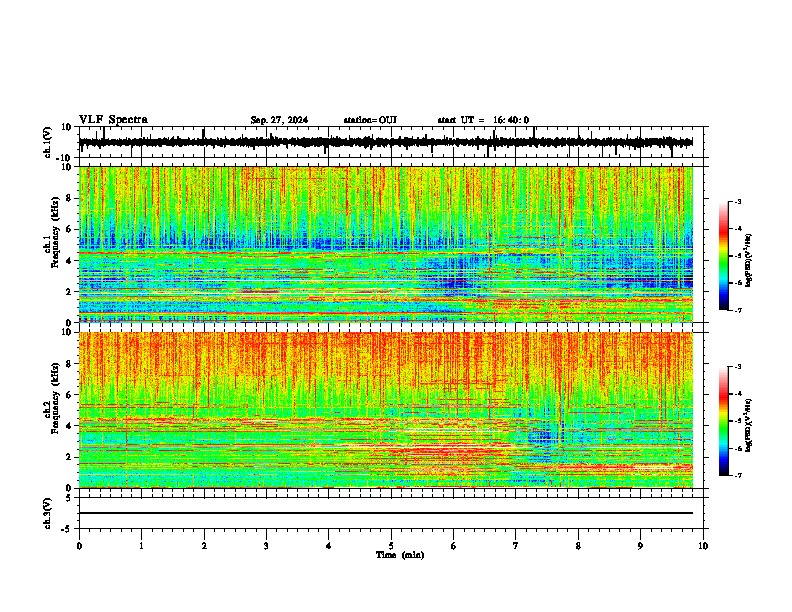The image size is (792, 612).
Task: Click the flat ch.3 voltage line
Action: [386, 513]
